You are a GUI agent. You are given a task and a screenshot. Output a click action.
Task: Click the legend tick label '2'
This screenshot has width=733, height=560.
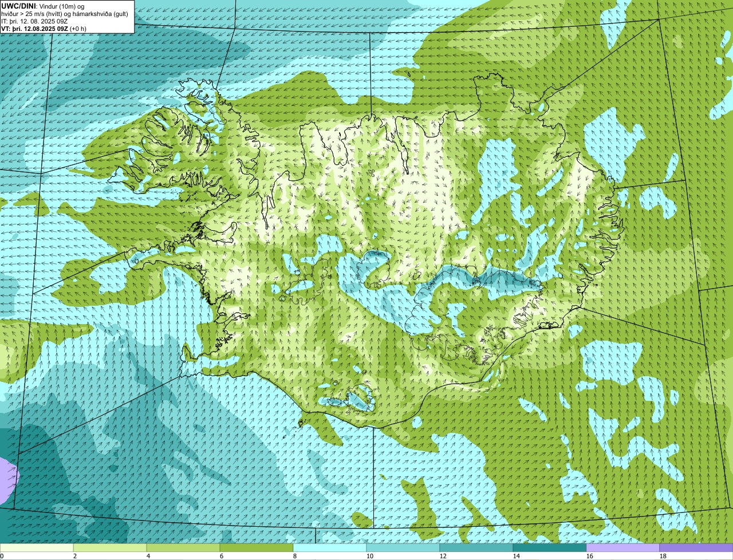(75, 556)
